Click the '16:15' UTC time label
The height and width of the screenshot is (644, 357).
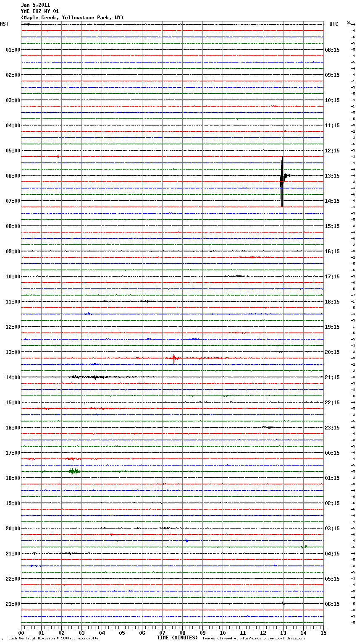tap(332, 251)
